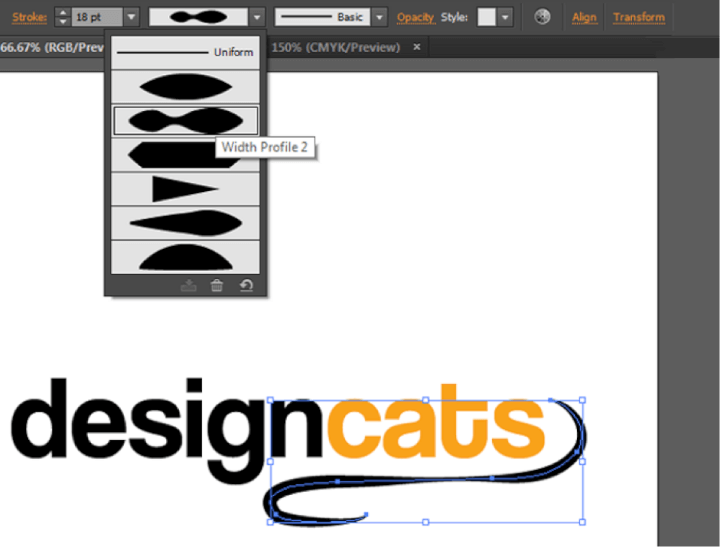Click the variable width profile preview box

198,17
